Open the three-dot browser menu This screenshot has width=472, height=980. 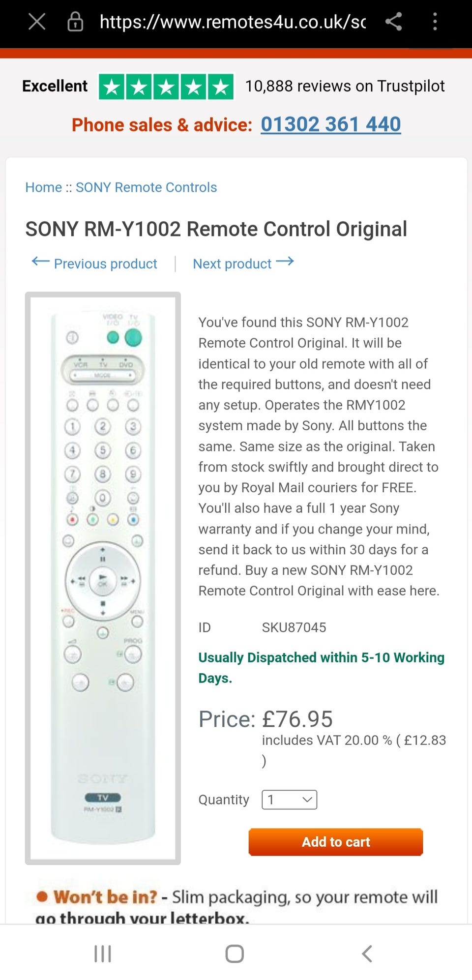coord(435,22)
